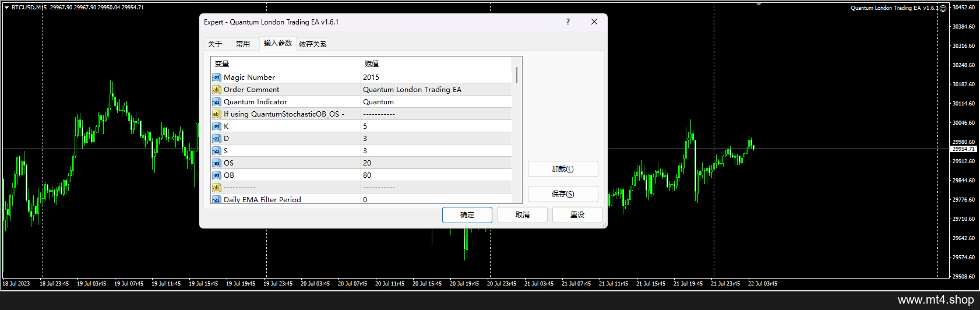Select the Quantum Indicator variable name
This screenshot has width=980, height=310.
pyautogui.click(x=256, y=102)
